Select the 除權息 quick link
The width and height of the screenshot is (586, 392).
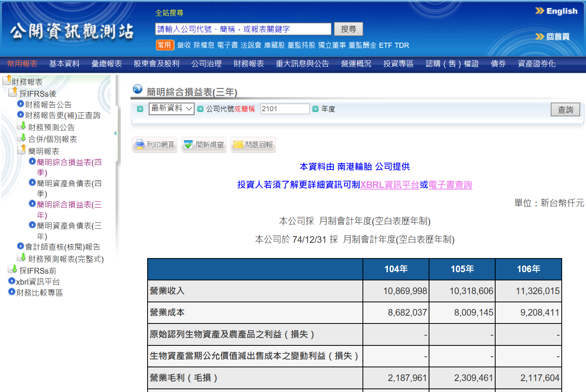204,45
